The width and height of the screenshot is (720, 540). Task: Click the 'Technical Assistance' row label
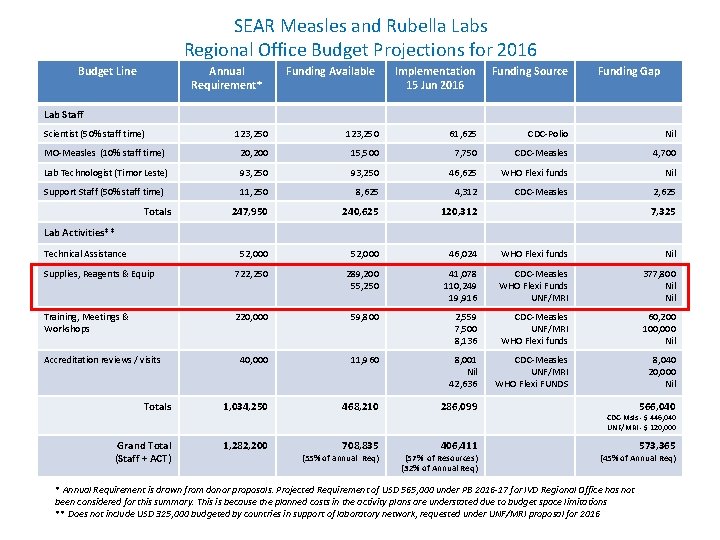tap(85, 253)
